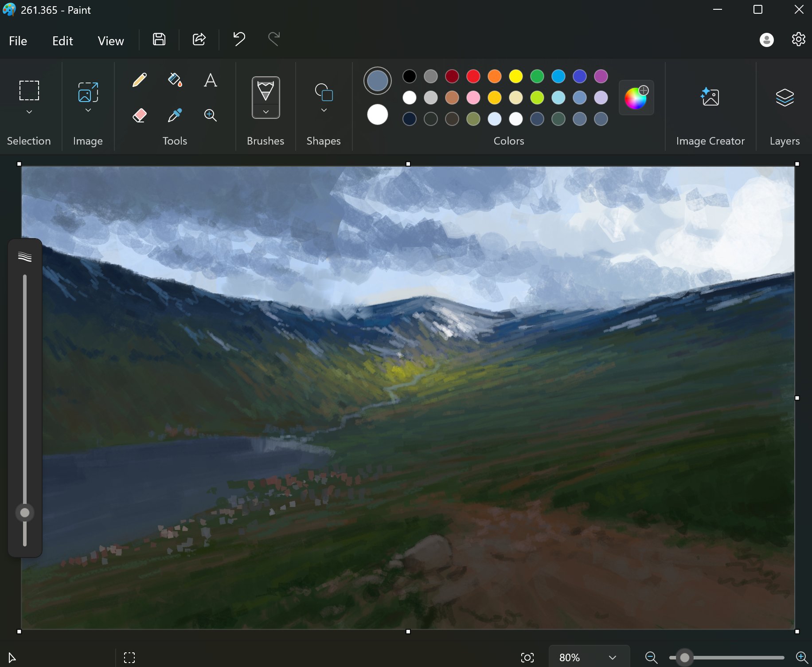812x667 pixels.
Task: Pick the purple color swatch
Action: click(x=601, y=76)
